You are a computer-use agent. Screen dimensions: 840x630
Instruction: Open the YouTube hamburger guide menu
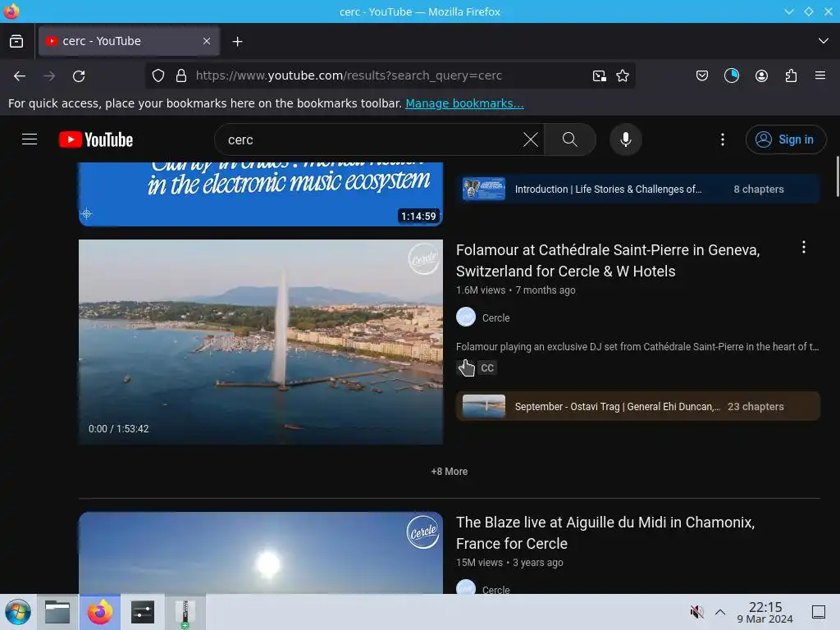(30, 139)
